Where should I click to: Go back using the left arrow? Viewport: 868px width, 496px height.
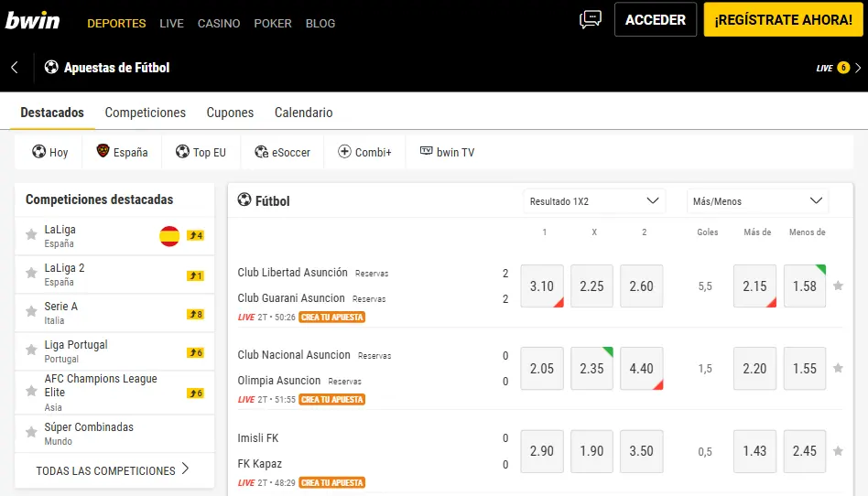pos(15,68)
